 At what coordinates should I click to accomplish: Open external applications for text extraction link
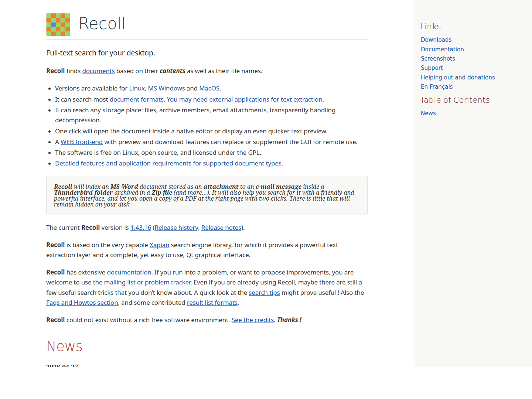(245, 99)
